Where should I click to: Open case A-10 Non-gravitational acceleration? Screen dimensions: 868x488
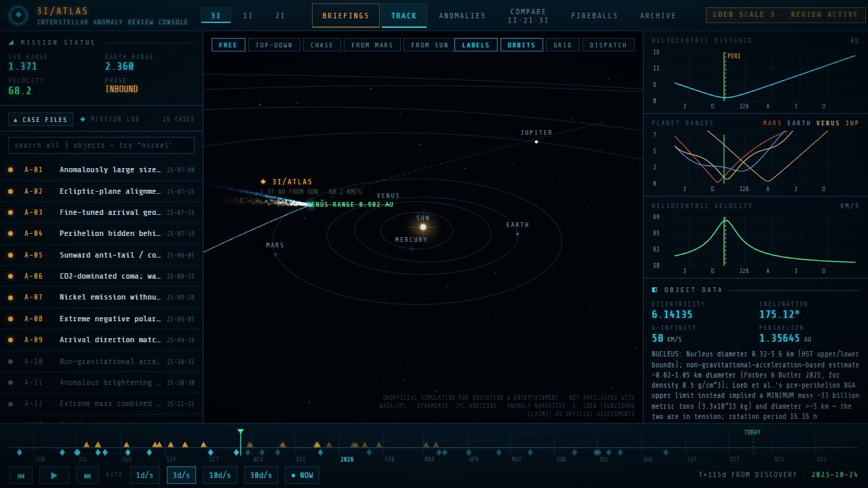pyautogui.click(x=101, y=361)
